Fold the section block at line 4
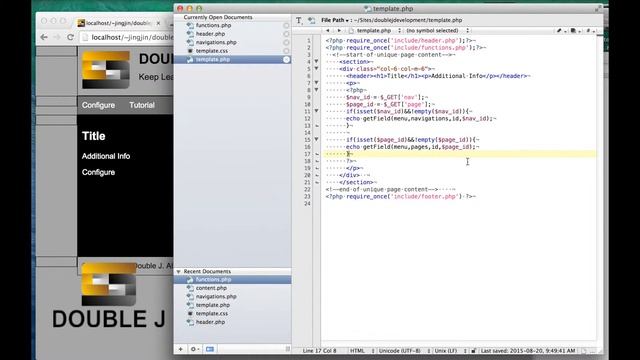 316,62
